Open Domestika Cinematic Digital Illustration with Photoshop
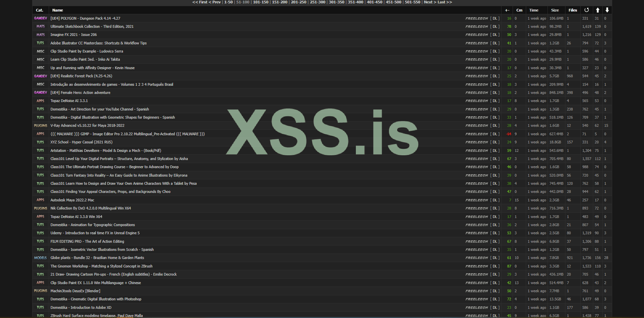The height and width of the screenshot is (318, 644). 96,299
